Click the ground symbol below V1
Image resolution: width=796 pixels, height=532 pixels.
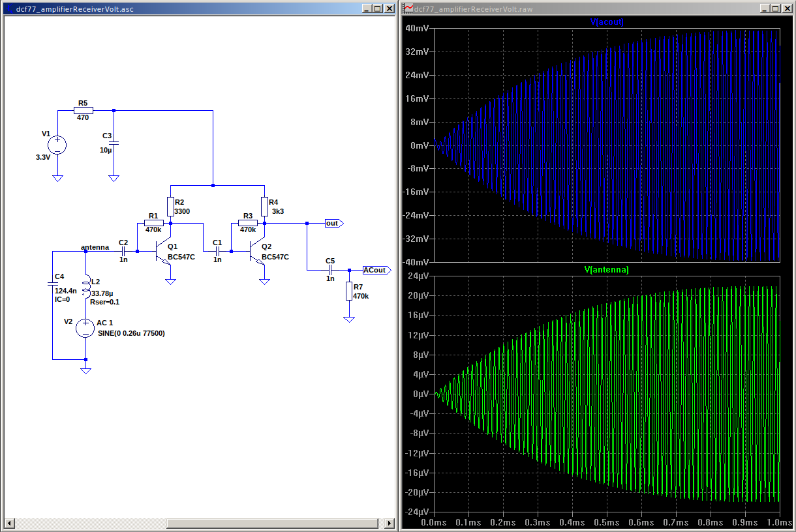click(57, 178)
